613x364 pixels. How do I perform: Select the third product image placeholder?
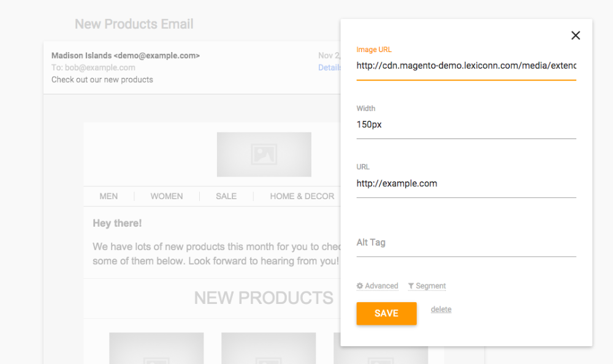(337, 348)
